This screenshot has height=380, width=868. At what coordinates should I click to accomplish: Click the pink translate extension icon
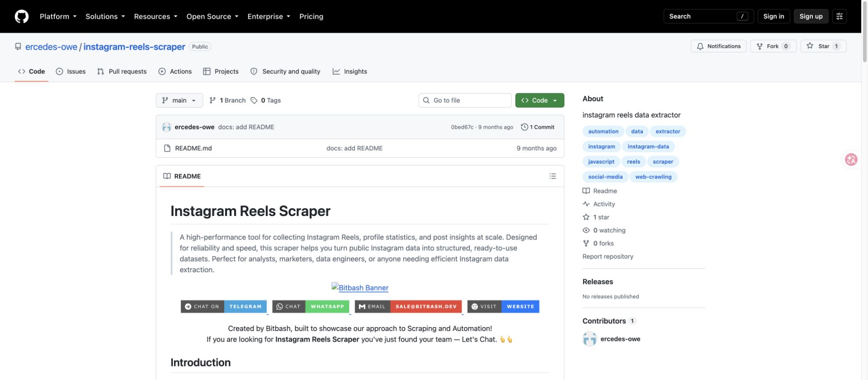(851, 159)
